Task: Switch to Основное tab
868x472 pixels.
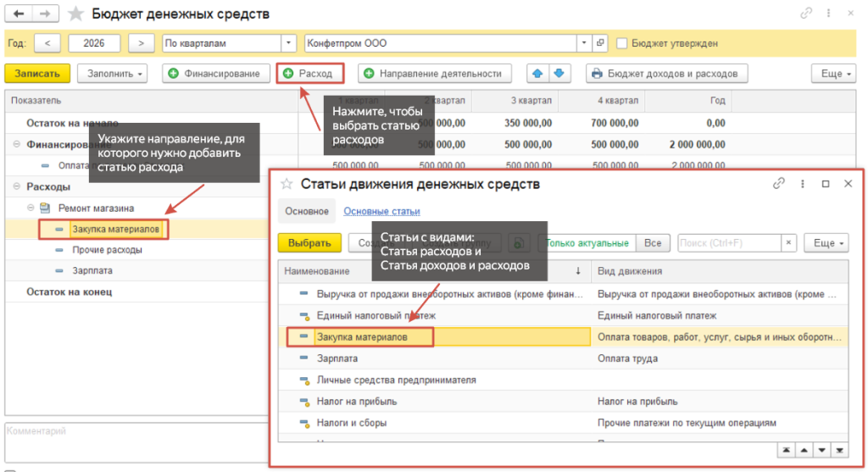Action: [307, 211]
